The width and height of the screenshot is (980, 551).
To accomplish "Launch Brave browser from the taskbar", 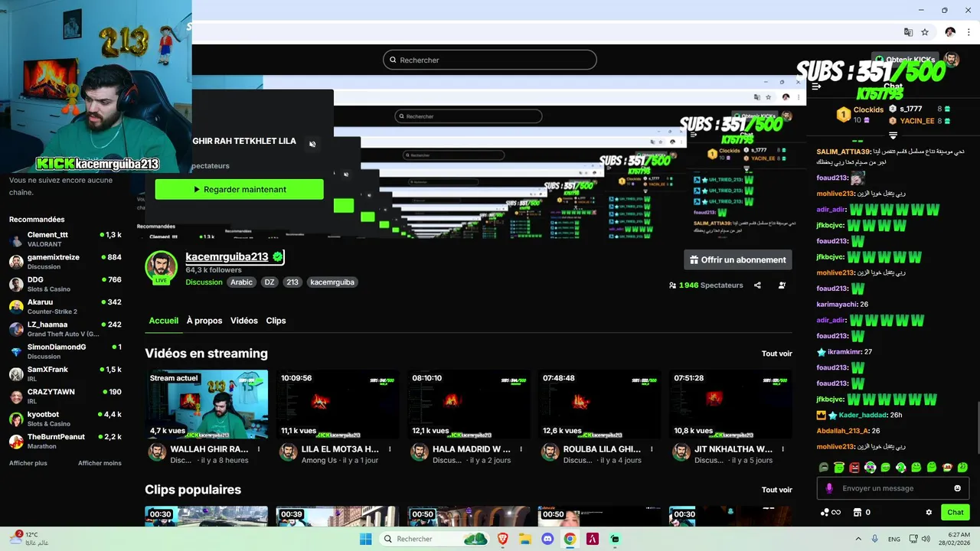I will click(x=503, y=539).
